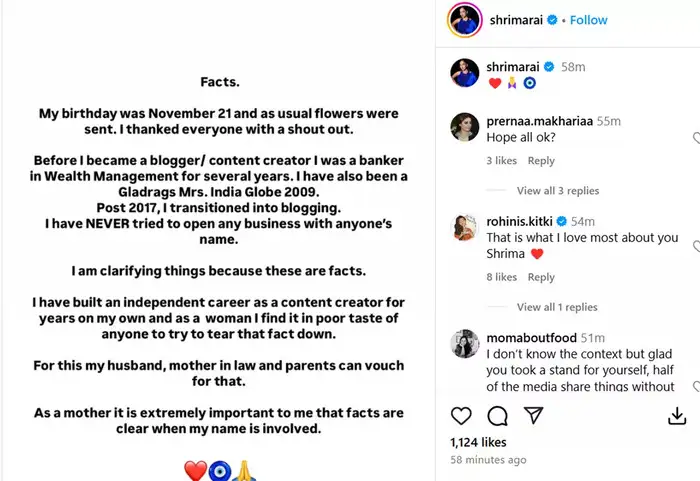
Task: Open comments with the speech bubble icon
Action: pyautogui.click(x=497, y=415)
